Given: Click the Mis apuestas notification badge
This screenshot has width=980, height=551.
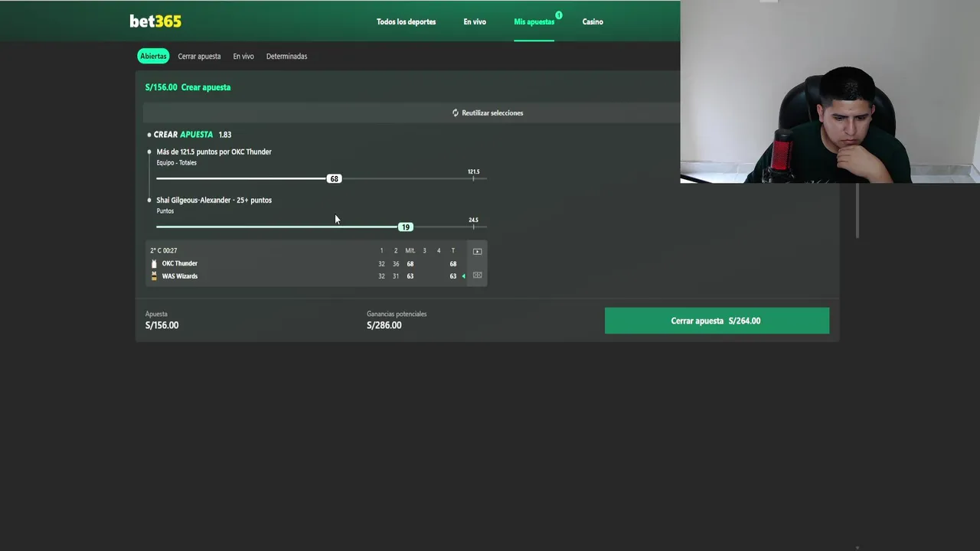Looking at the screenshot, I should pyautogui.click(x=559, y=15).
